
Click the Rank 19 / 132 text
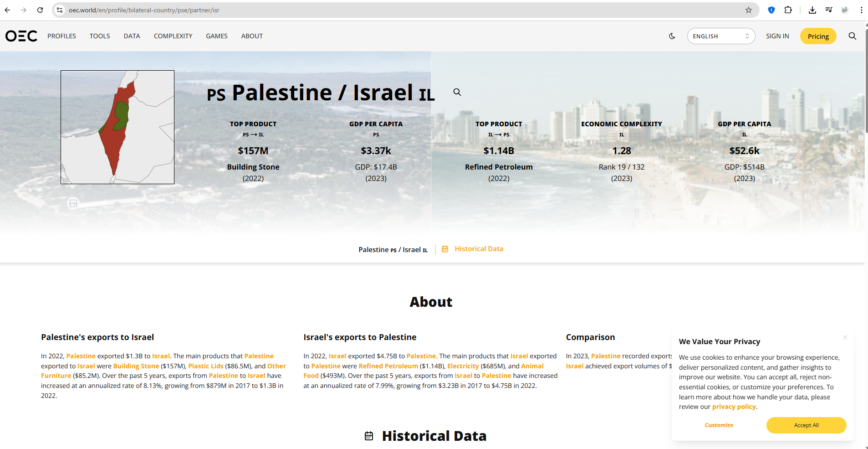click(x=622, y=167)
